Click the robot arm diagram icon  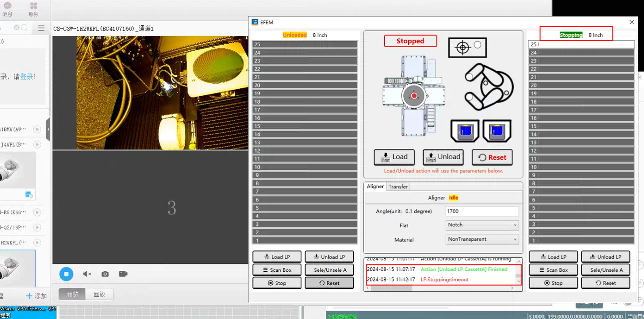click(x=488, y=87)
